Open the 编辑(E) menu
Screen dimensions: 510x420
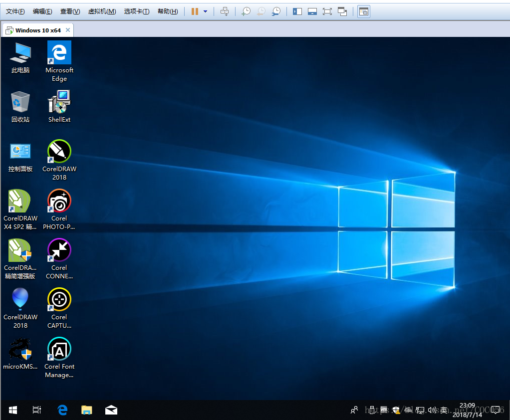[42, 11]
